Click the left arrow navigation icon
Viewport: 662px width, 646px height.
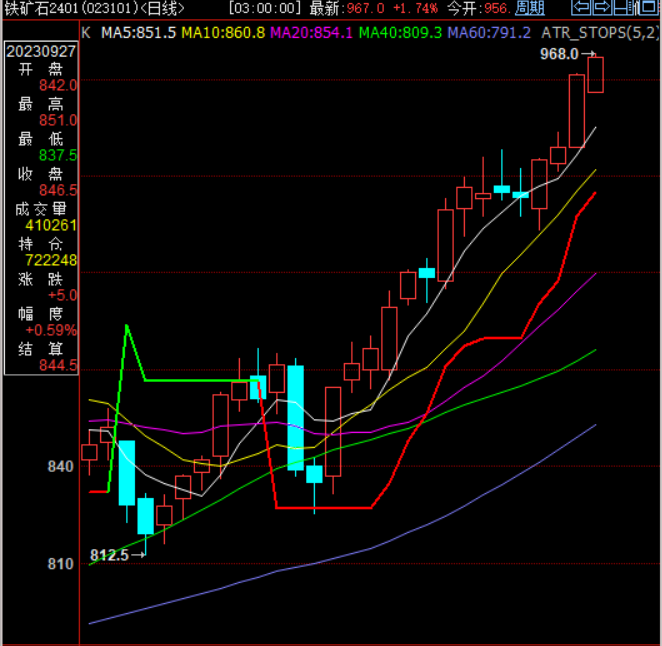(x=581, y=8)
